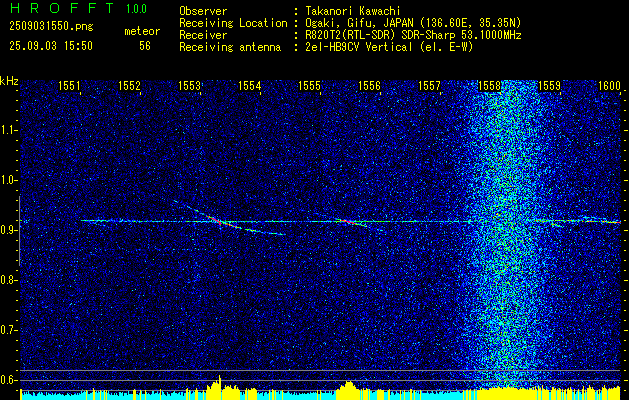Click the Receiving Location label

click(233, 23)
